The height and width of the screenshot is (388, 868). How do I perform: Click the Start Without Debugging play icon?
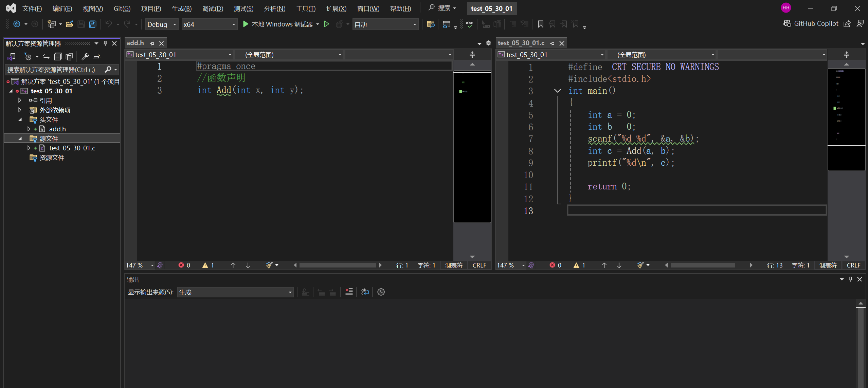tap(326, 24)
